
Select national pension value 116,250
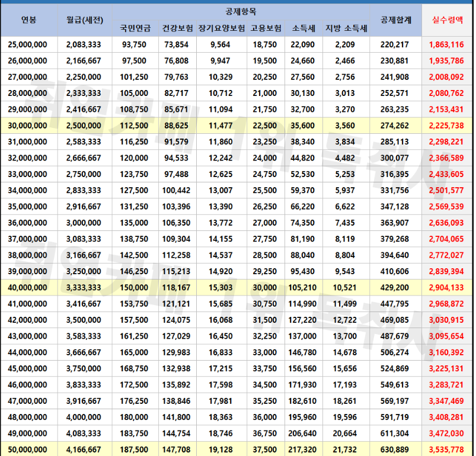pyautogui.click(x=134, y=142)
